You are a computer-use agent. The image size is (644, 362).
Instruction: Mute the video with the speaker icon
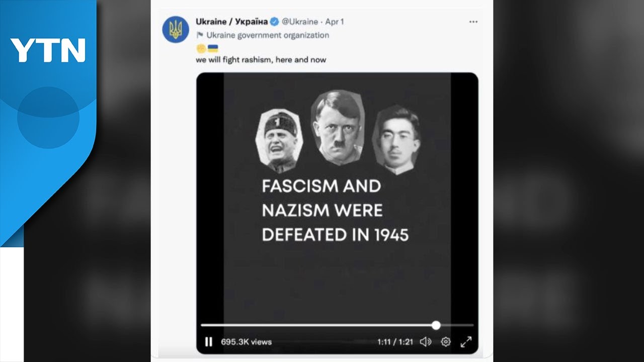[x=426, y=342]
